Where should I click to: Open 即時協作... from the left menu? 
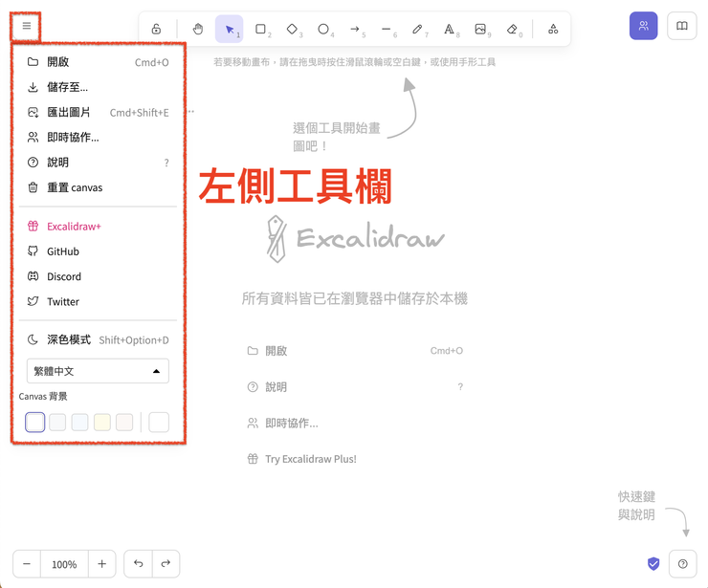[98, 137]
